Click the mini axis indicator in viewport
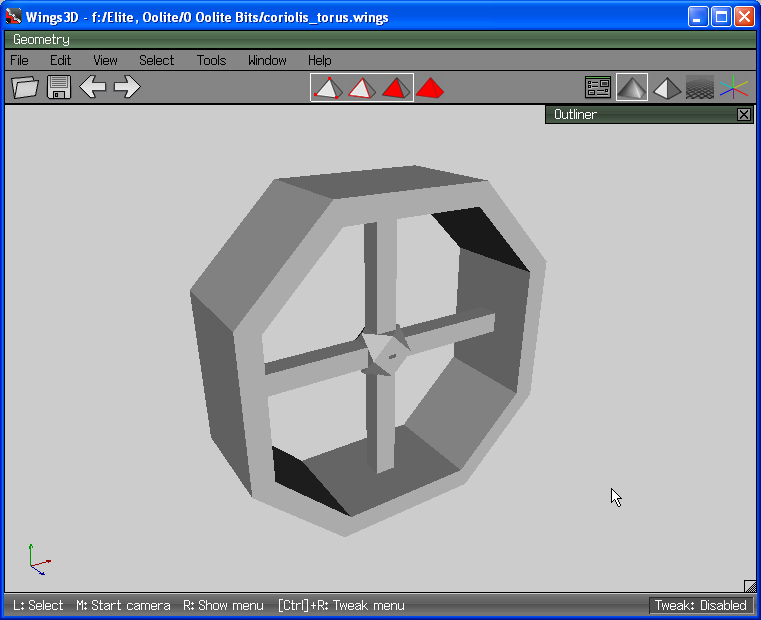The image size is (761, 620). tap(39, 560)
